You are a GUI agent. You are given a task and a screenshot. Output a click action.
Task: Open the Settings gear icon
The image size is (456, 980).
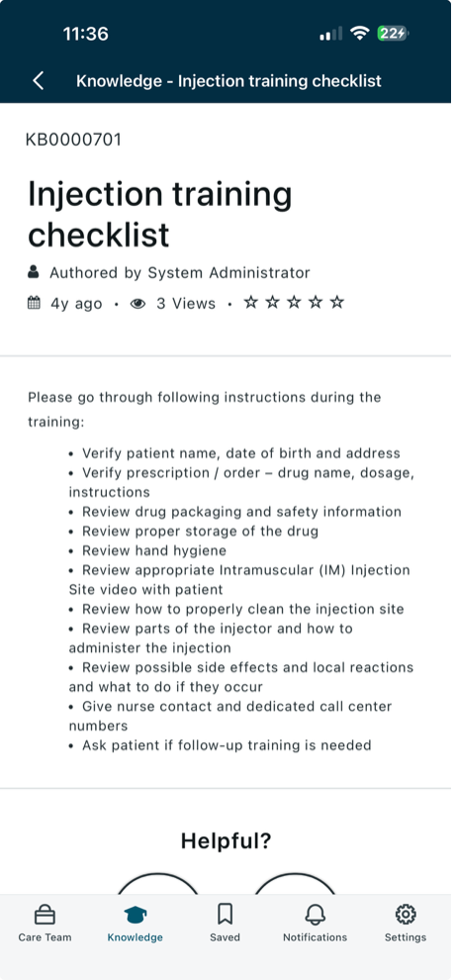click(x=406, y=915)
